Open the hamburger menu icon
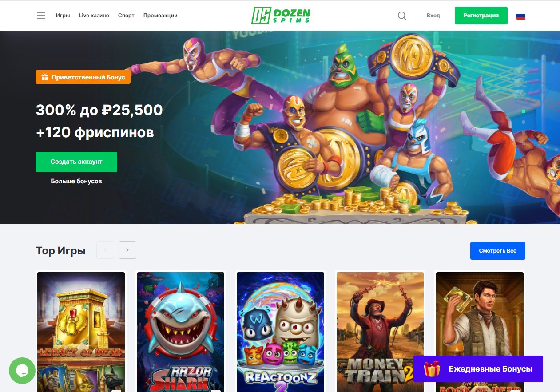This screenshot has height=392, width=560. [x=41, y=16]
